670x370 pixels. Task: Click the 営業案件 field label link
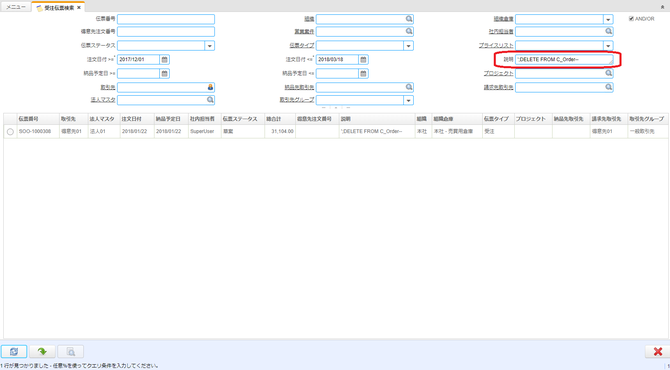[304, 32]
